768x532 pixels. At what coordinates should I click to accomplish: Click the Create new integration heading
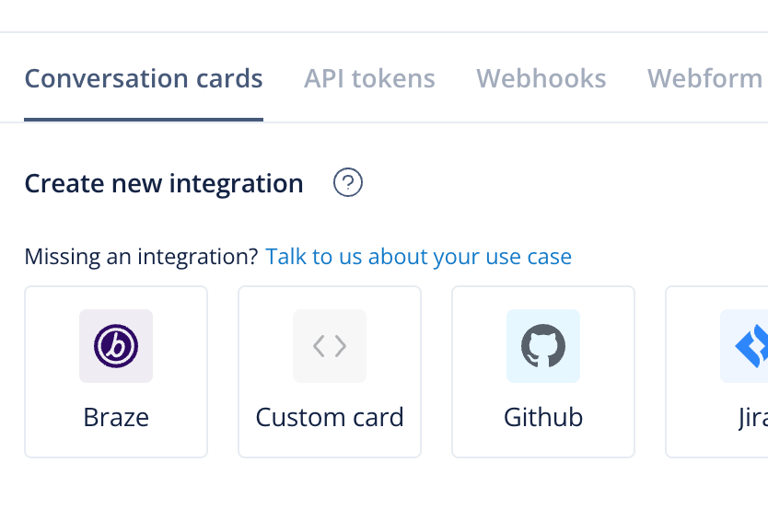click(164, 183)
